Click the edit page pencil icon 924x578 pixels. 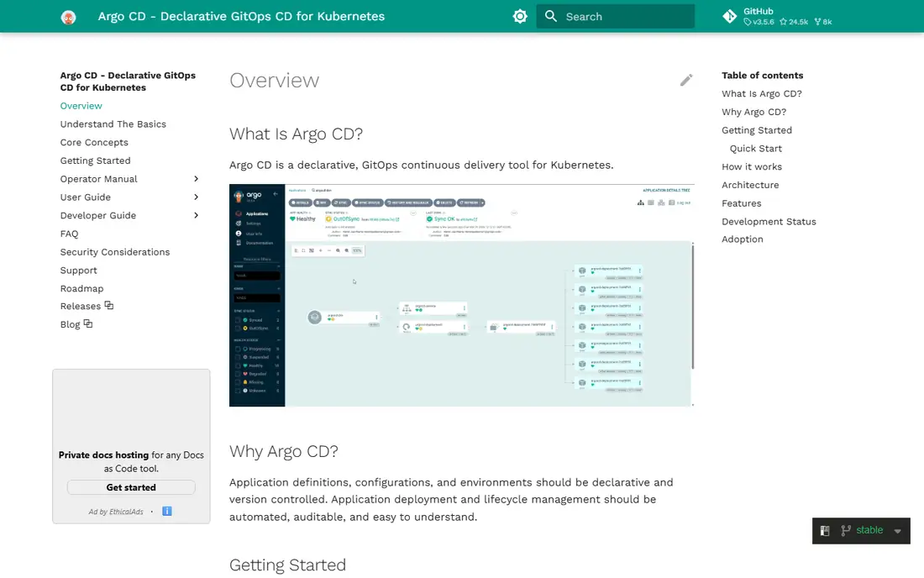coord(686,80)
